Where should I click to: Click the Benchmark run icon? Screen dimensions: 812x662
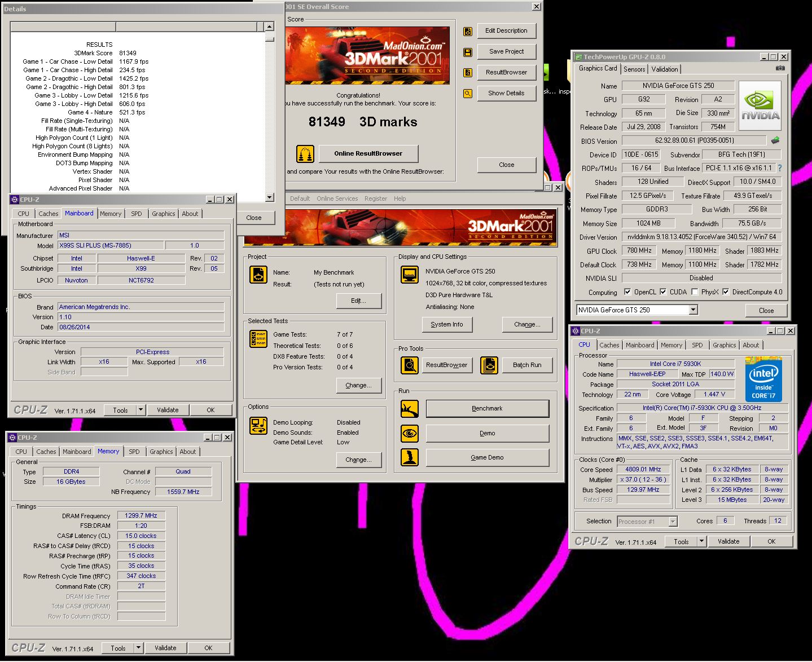point(410,409)
